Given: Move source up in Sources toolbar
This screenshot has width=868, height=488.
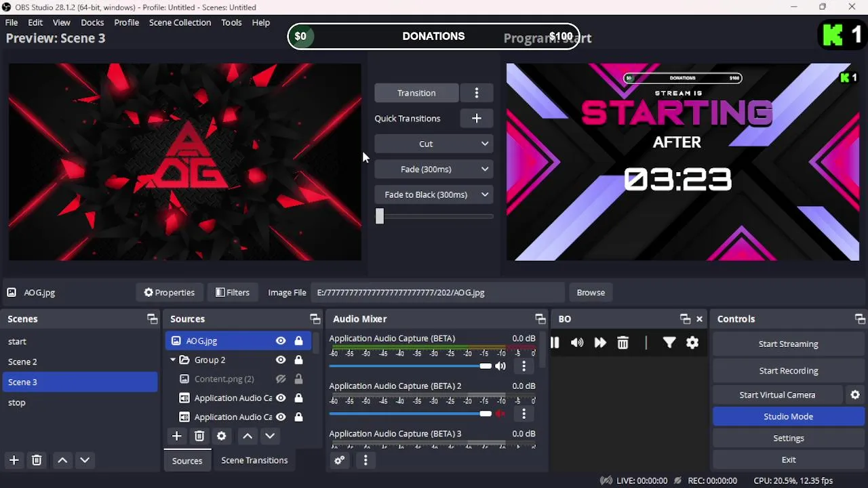Looking at the screenshot, I should pyautogui.click(x=248, y=436).
